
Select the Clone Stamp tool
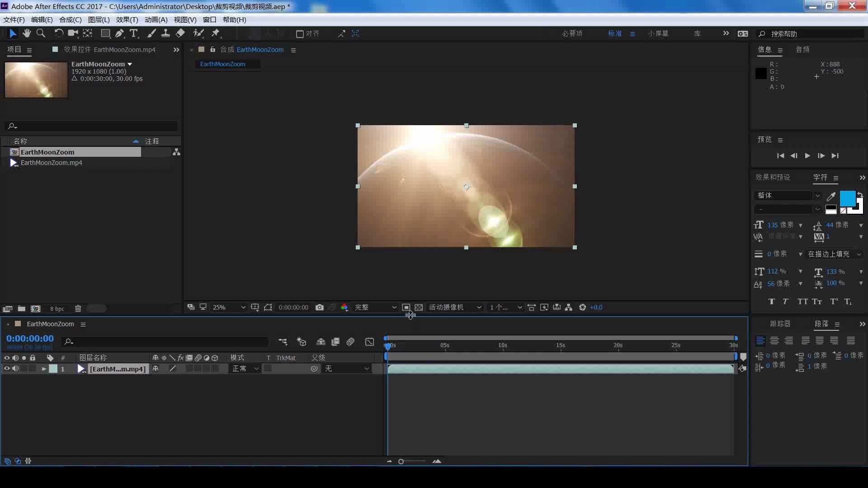click(165, 33)
